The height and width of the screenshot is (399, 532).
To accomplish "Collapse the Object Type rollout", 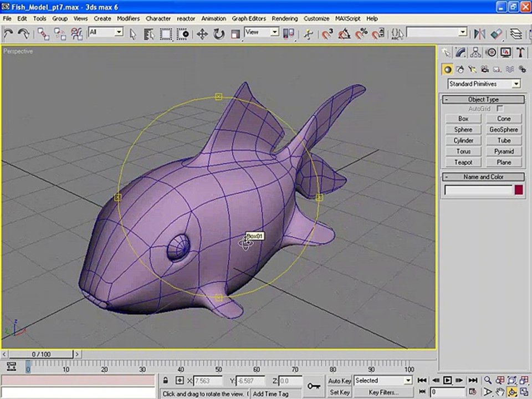I will tap(483, 99).
